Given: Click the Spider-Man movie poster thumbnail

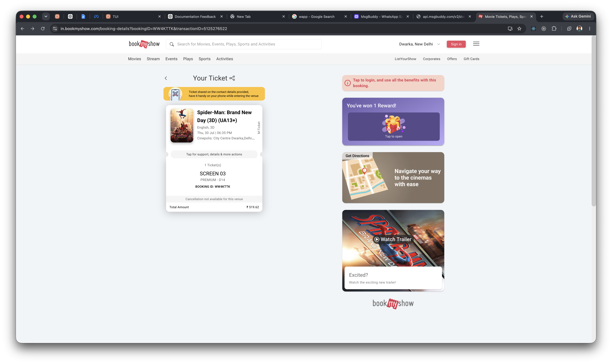Looking at the screenshot, I should pyautogui.click(x=182, y=126).
